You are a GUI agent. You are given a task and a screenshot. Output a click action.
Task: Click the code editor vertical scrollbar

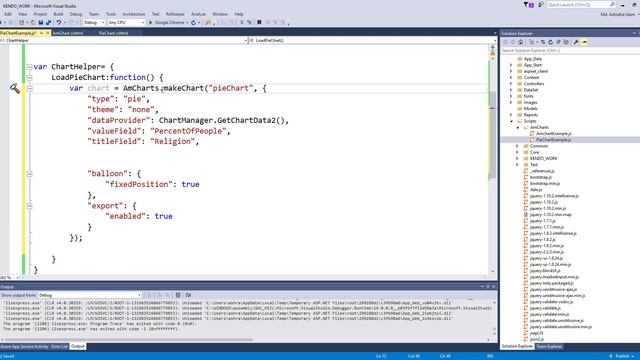492,135
